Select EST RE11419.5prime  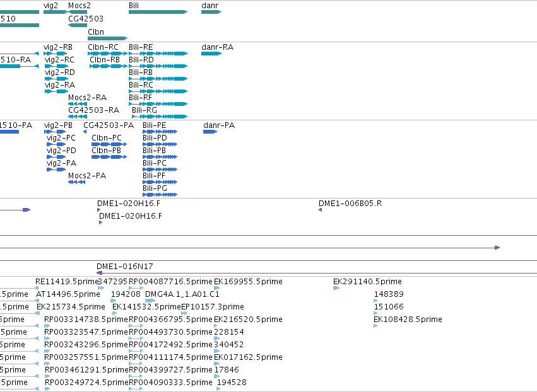[67, 282]
